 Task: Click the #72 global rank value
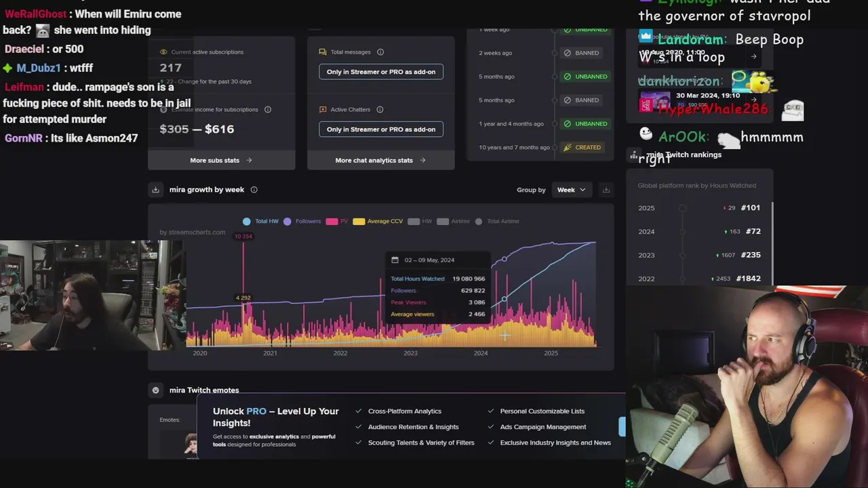click(753, 232)
